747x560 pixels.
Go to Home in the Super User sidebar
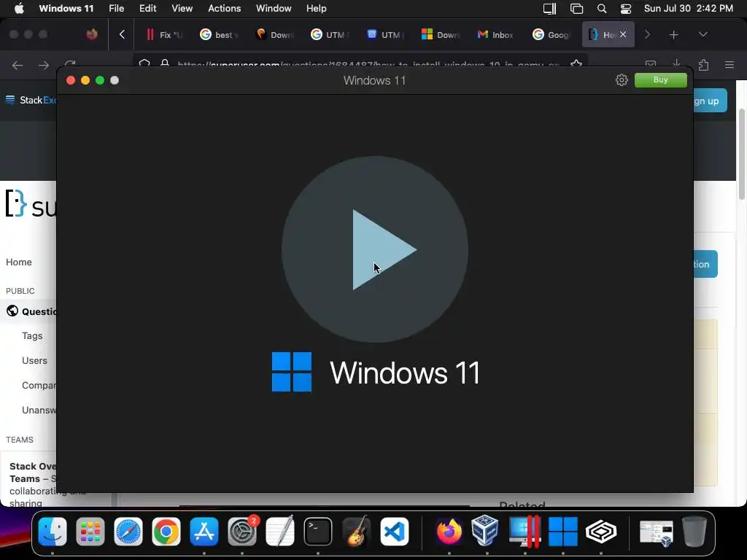(18, 262)
